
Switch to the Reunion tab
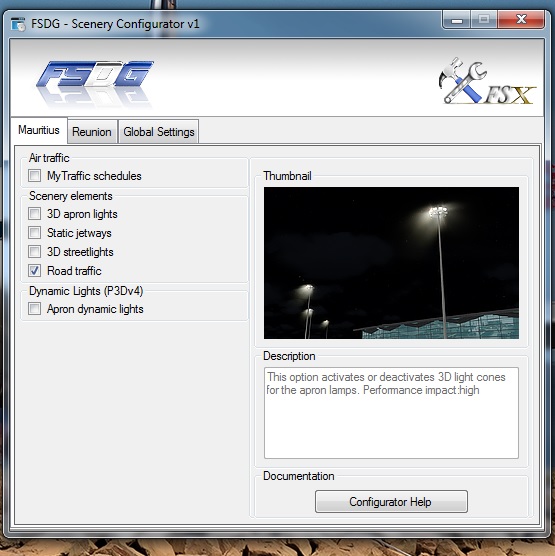pos(92,132)
